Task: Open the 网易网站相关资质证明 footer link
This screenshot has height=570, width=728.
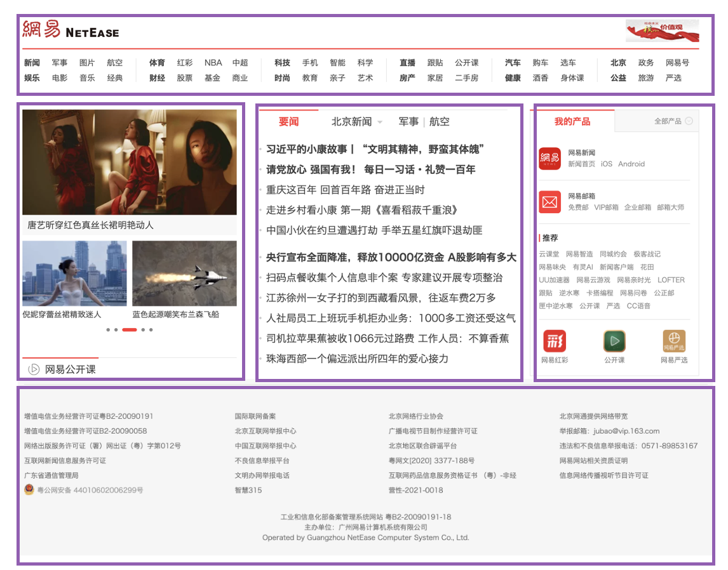Action: tap(593, 461)
